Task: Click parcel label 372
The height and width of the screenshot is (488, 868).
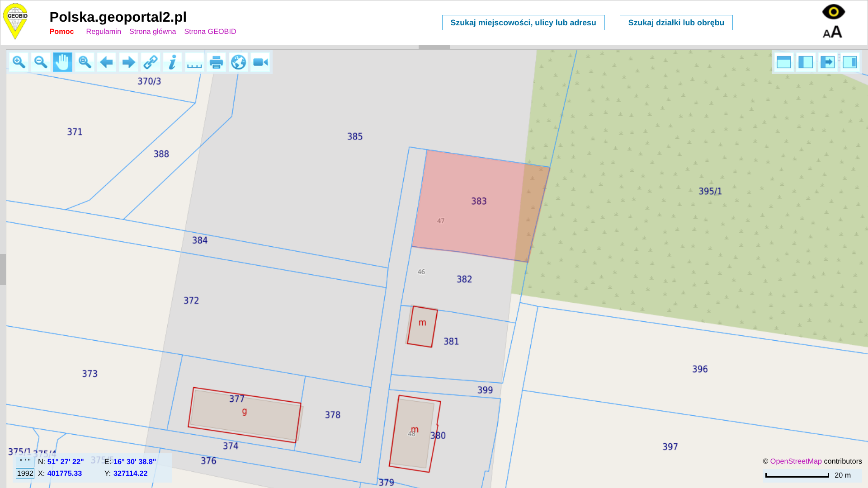Action: click(x=191, y=300)
